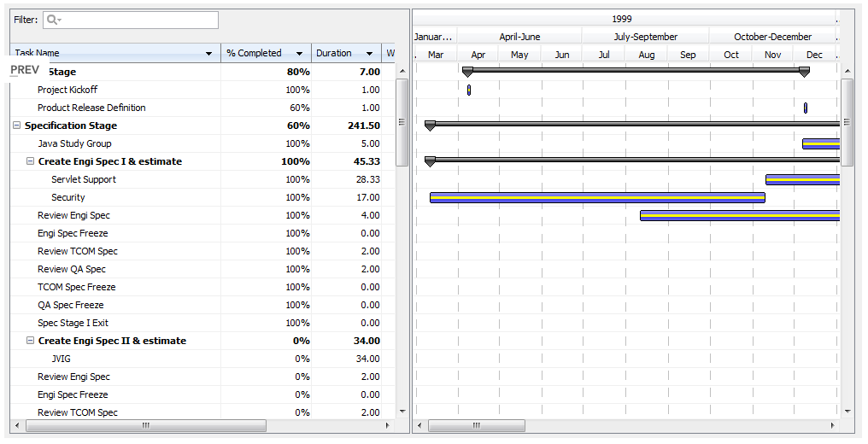Click the PREV button
The image size is (868, 444).
pyautogui.click(x=24, y=69)
